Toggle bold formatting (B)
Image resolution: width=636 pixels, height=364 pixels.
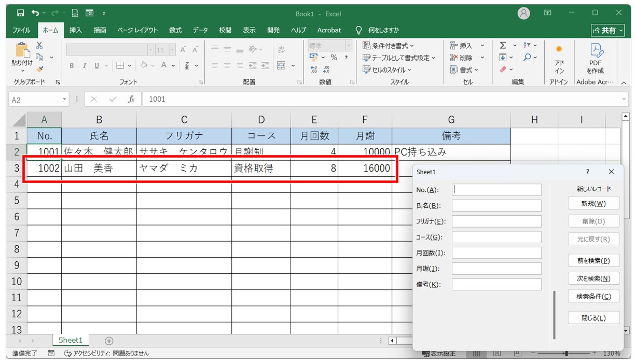[x=72, y=65]
